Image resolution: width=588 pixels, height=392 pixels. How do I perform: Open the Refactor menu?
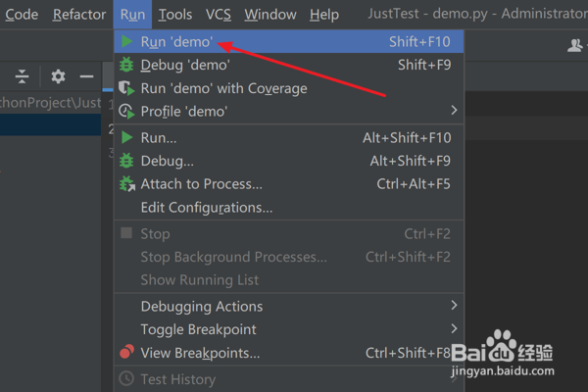point(79,15)
